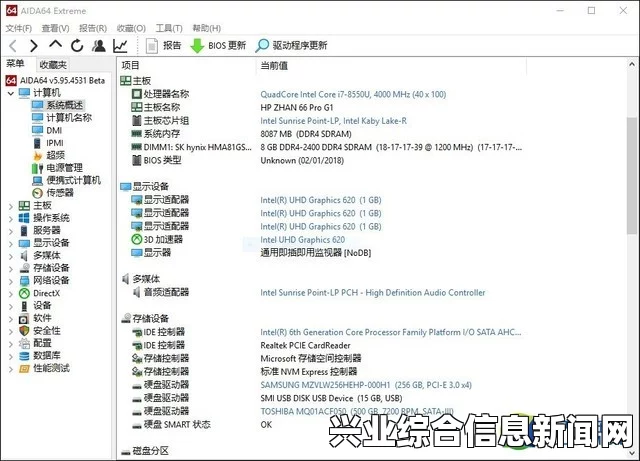Select the SMI USB DISK USB Device value
640x461 pixels.
331,398
